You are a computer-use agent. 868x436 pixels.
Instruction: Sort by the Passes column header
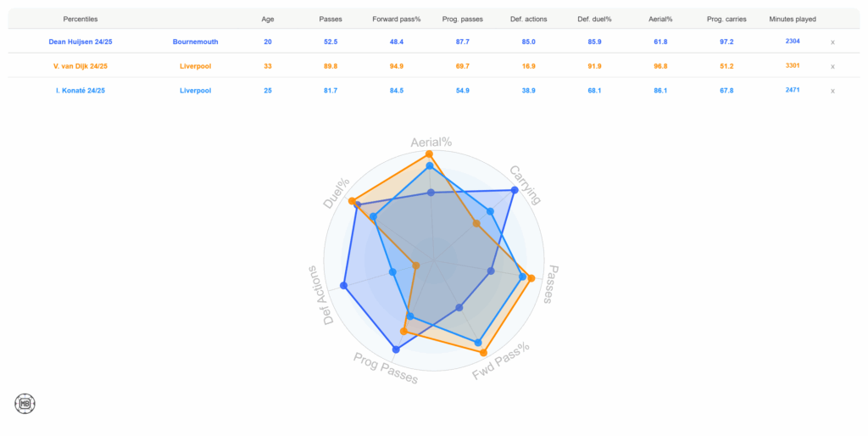pyautogui.click(x=331, y=19)
